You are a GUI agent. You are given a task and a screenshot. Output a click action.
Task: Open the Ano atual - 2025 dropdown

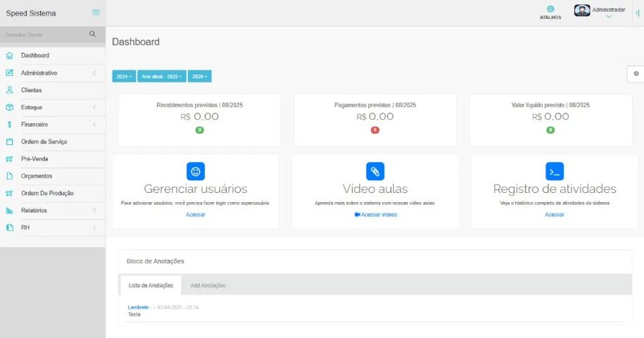click(162, 76)
